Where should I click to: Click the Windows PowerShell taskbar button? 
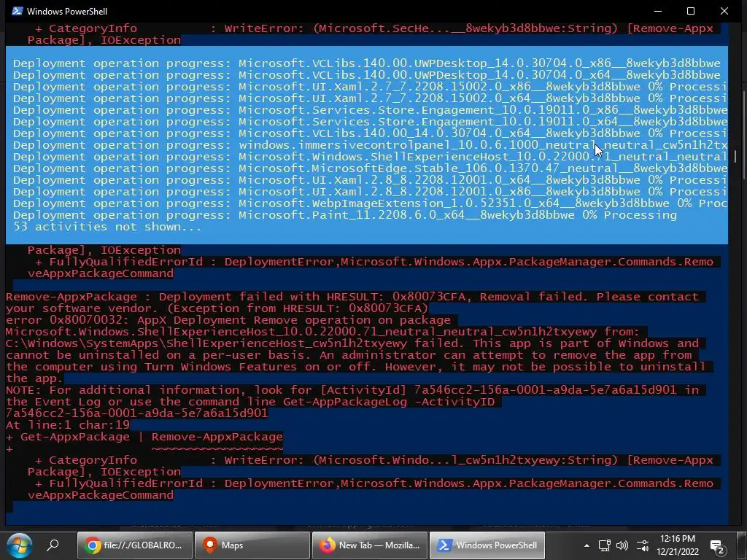[487, 545]
